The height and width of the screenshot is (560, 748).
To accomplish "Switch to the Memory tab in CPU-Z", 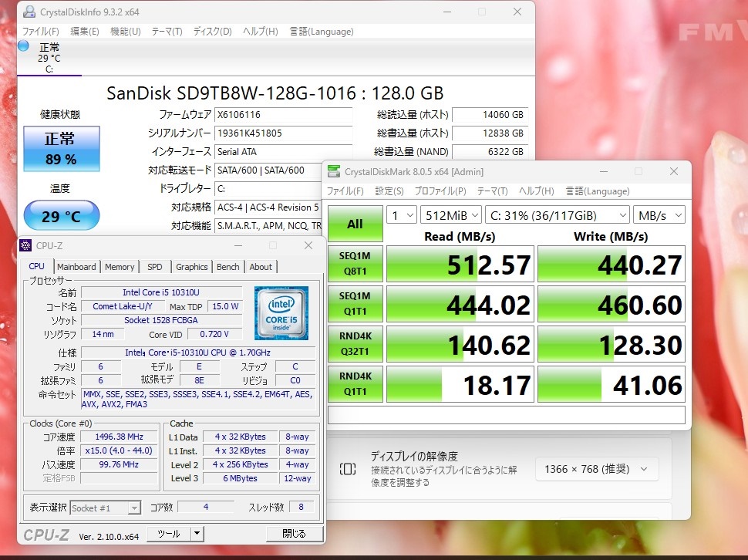I will click(x=120, y=267).
